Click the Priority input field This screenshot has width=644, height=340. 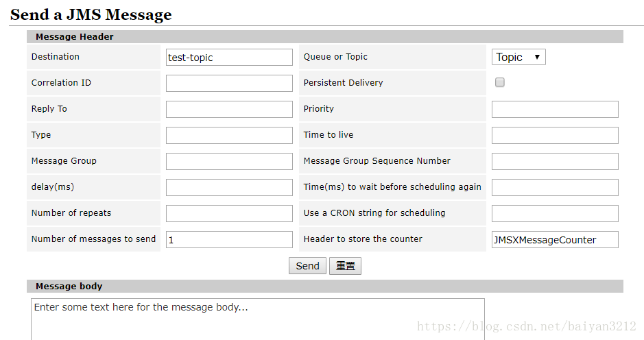[x=555, y=109]
